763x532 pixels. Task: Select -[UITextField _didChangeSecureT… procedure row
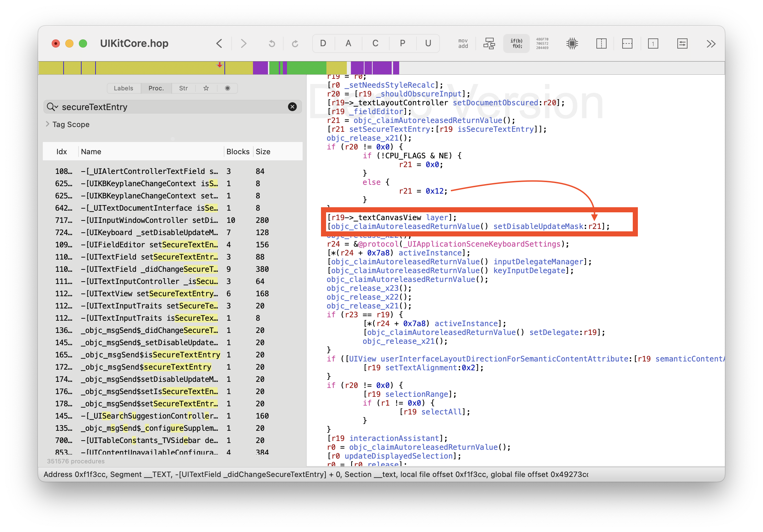coord(150,269)
